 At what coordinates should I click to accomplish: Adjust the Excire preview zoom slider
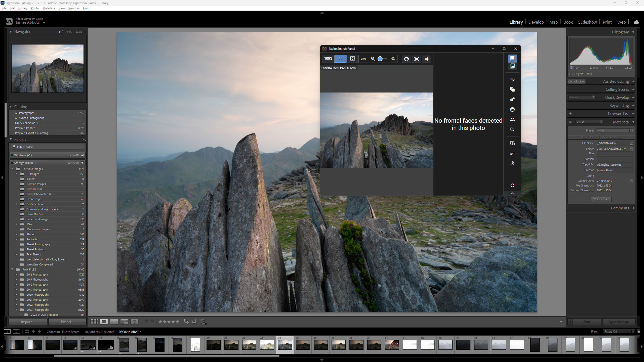[x=380, y=59]
